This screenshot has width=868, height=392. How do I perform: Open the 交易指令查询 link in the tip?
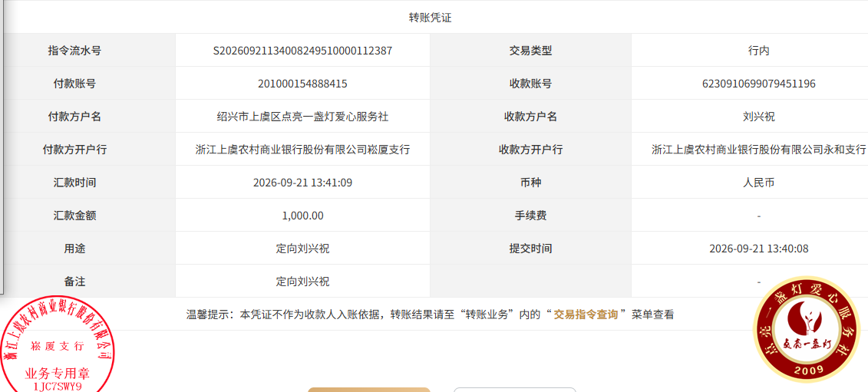point(586,315)
